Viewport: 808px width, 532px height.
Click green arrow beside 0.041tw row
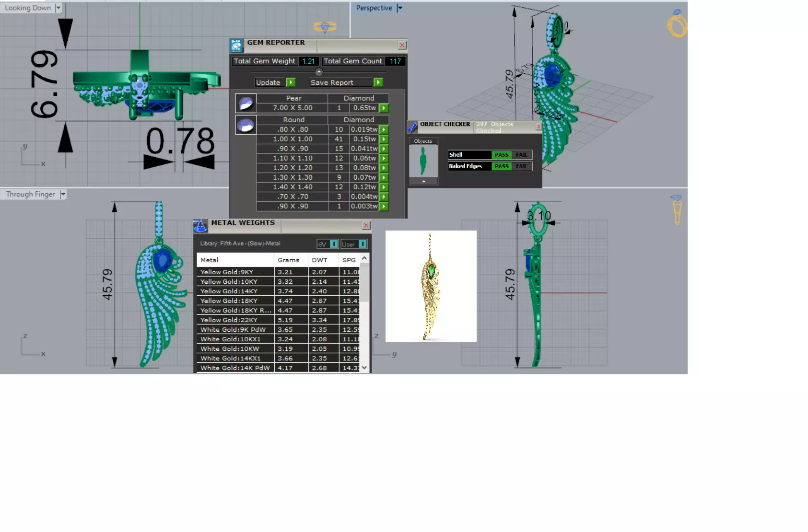pyautogui.click(x=384, y=149)
